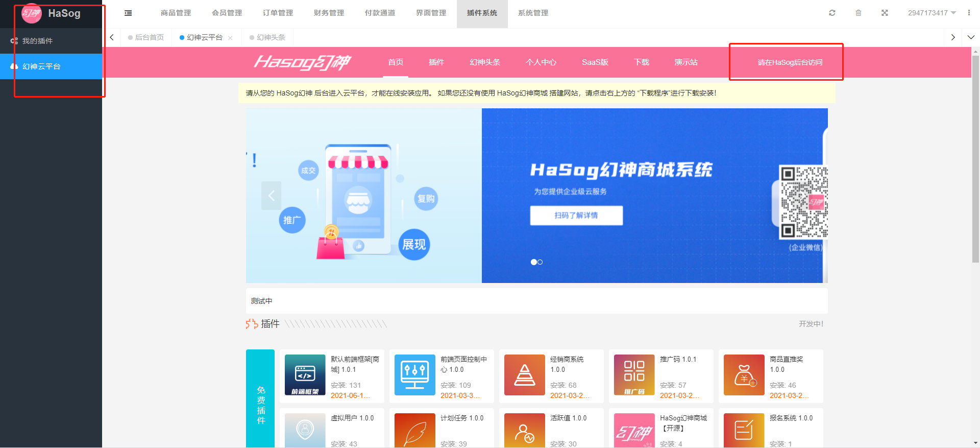Expand the tab options chevron
The height and width of the screenshot is (448, 980).
point(971,37)
